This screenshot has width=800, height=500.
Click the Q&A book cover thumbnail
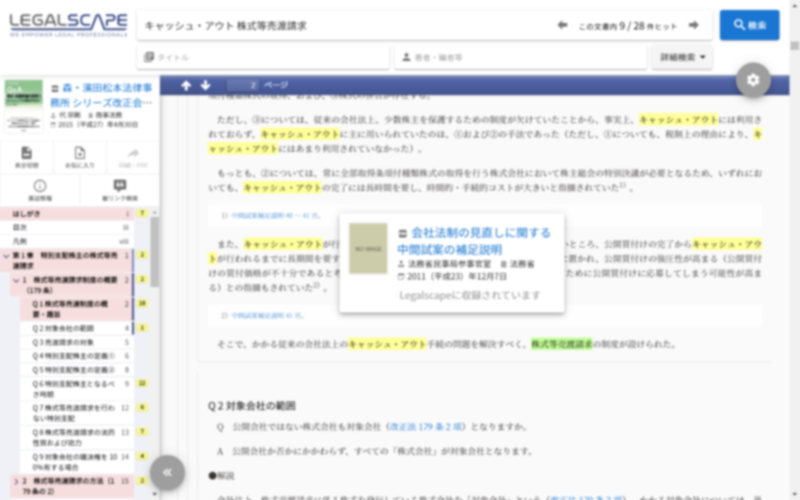[23, 106]
